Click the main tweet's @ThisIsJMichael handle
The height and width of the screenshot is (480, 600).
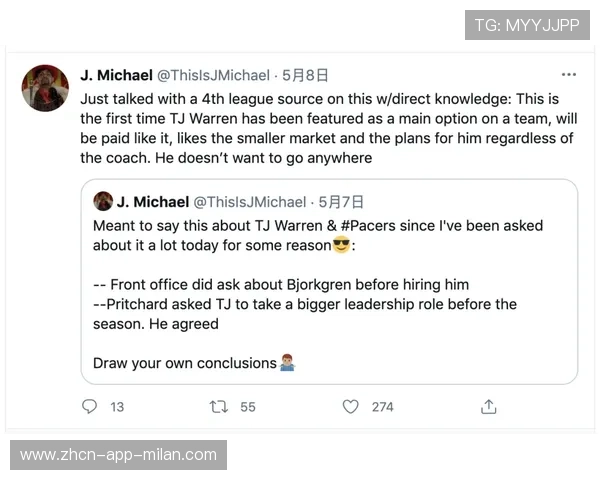(214, 75)
